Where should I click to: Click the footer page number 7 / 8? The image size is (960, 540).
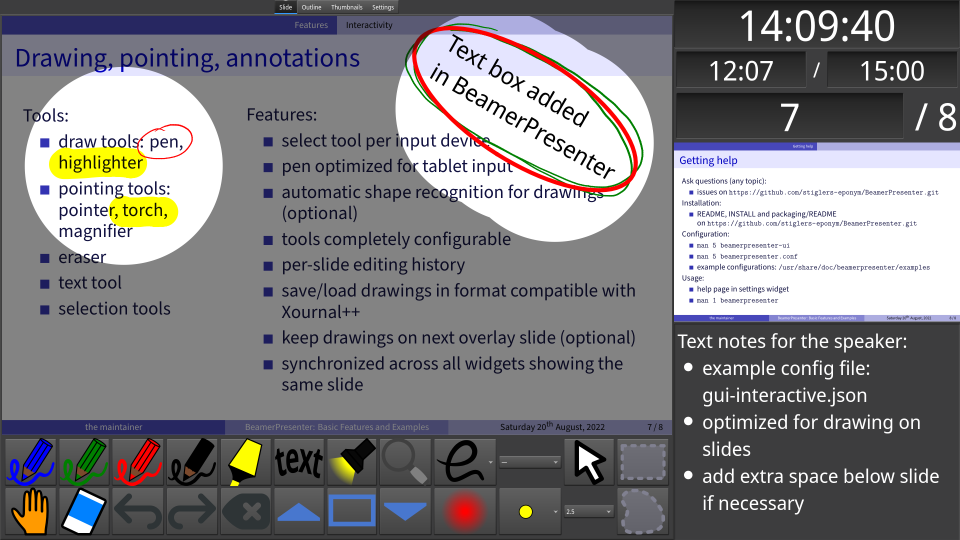click(655, 427)
